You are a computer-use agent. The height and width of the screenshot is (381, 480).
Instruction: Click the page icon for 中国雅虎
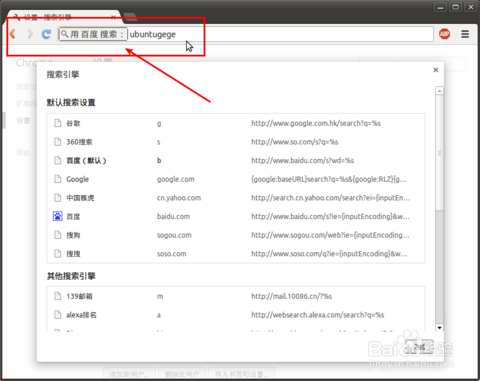58,198
